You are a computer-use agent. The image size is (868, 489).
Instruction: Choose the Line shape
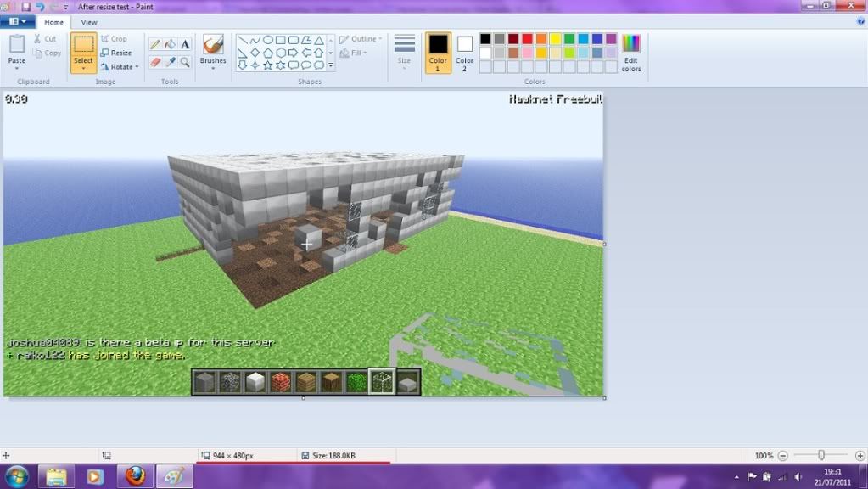click(x=243, y=40)
